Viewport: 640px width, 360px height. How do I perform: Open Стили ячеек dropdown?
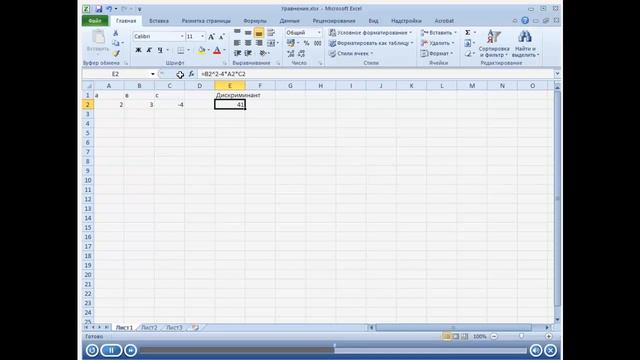(352, 53)
